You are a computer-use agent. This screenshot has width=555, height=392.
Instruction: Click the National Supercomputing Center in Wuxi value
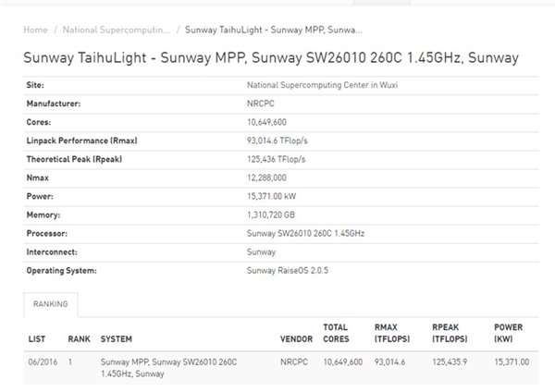pyautogui.click(x=311, y=84)
